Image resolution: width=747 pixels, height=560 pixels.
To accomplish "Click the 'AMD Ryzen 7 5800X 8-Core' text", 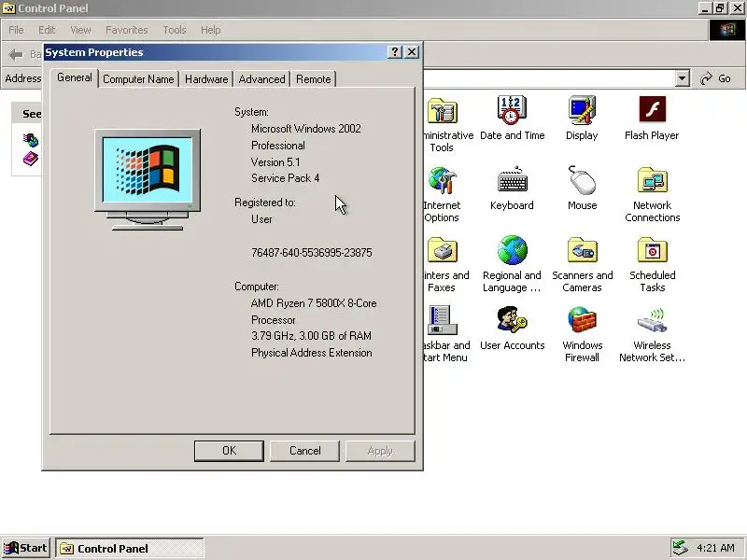I will coord(314,303).
